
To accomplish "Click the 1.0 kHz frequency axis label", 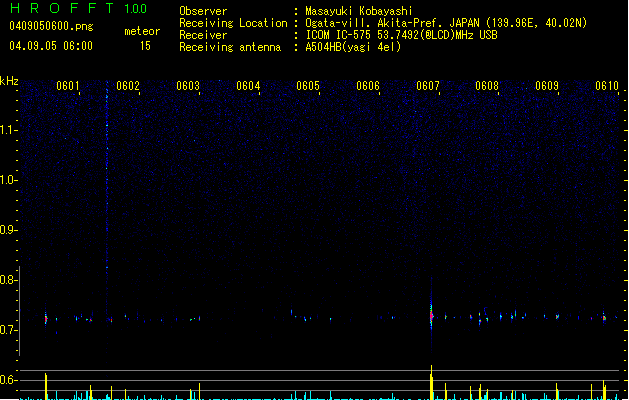I will click(8, 180).
